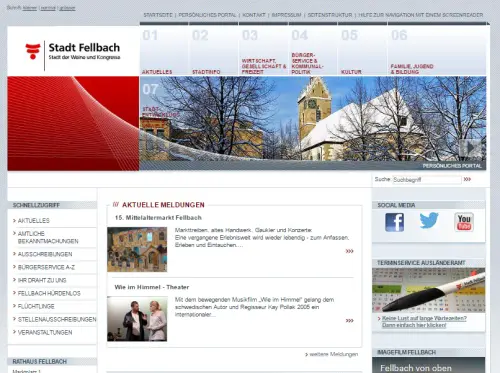This screenshot has width=500, height=373.
Task: Click Persönliches Portal label on banner
Action: pos(452,166)
